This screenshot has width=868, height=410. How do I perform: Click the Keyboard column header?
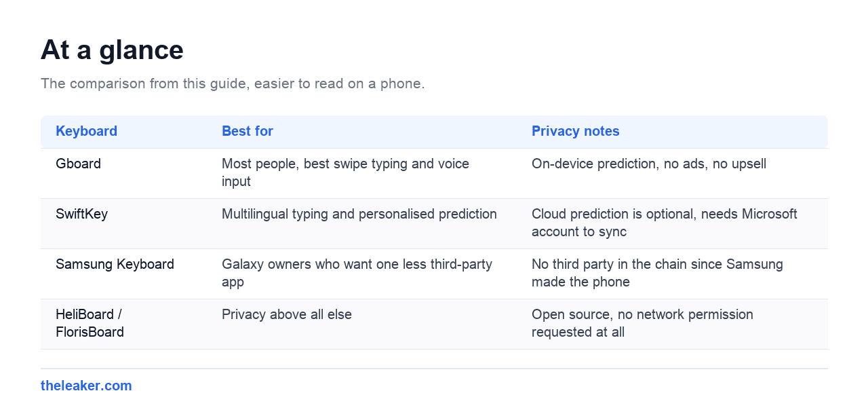point(86,131)
